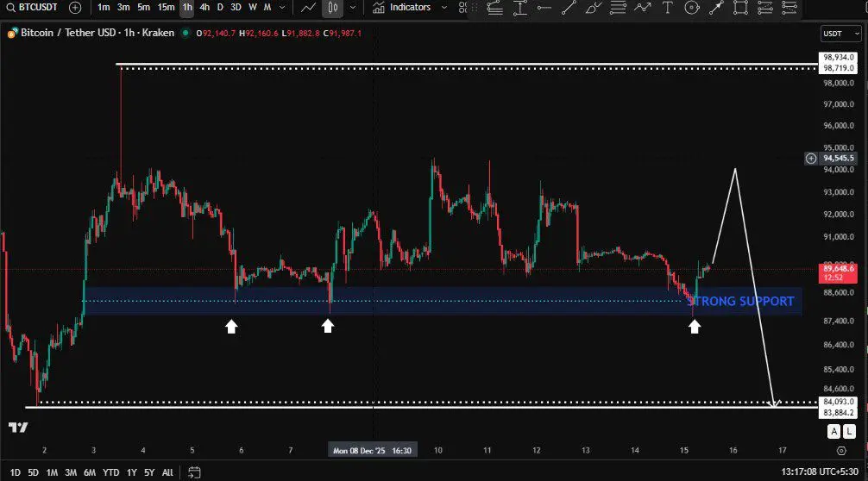Viewport: 868px width, 481px height.
Task: Set range to All
Action: click(x=167, y=472)
